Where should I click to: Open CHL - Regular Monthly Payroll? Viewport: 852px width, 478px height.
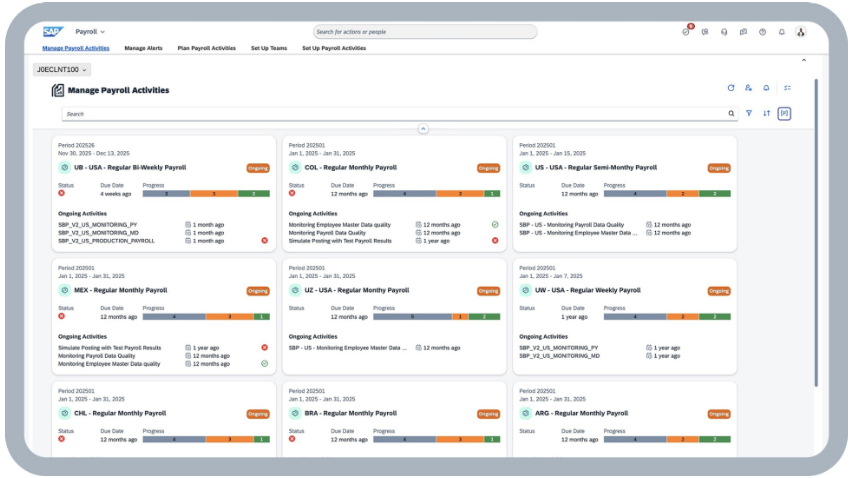tap(120, 413)
